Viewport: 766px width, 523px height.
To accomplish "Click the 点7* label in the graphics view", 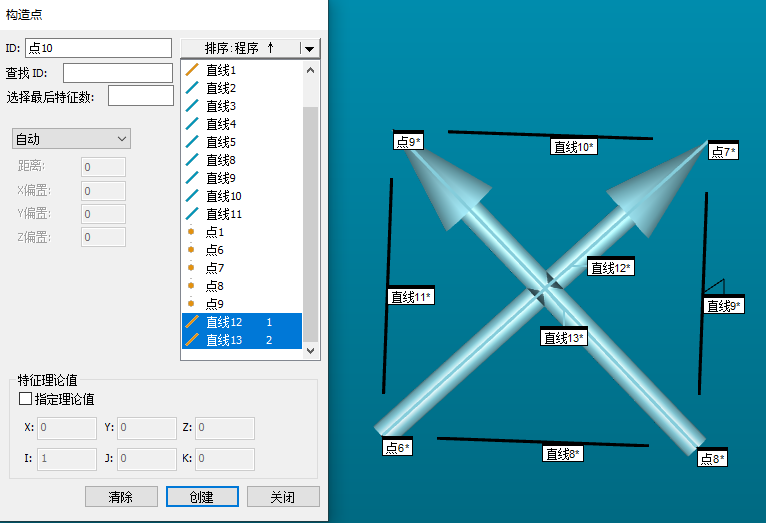I will 723,152.
